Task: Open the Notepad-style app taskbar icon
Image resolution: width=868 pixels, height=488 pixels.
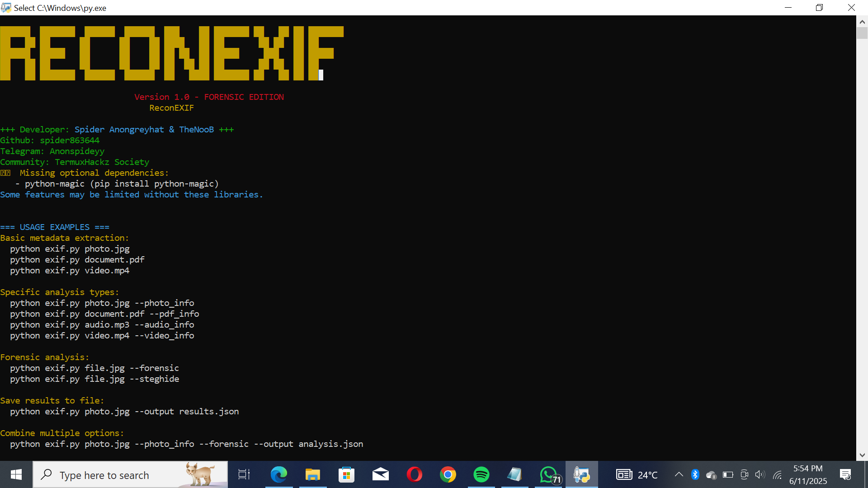Action: tap(514, 474)
